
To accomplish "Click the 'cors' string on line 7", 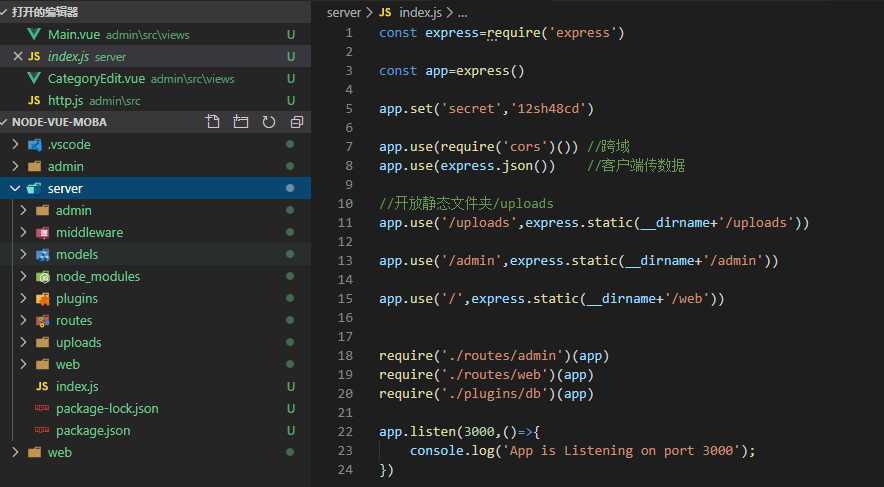I will (x=525, y=147).
